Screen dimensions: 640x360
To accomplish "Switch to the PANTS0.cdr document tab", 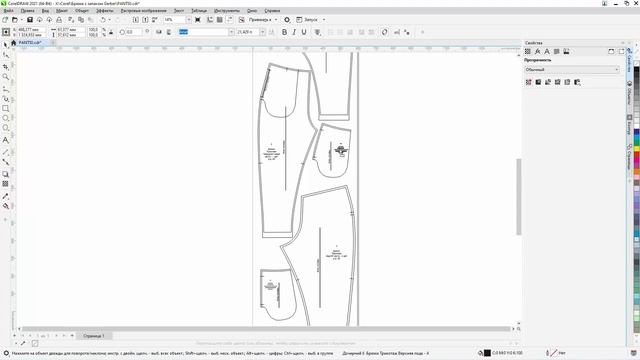I will pyautogui.click(x=30, y=42).
